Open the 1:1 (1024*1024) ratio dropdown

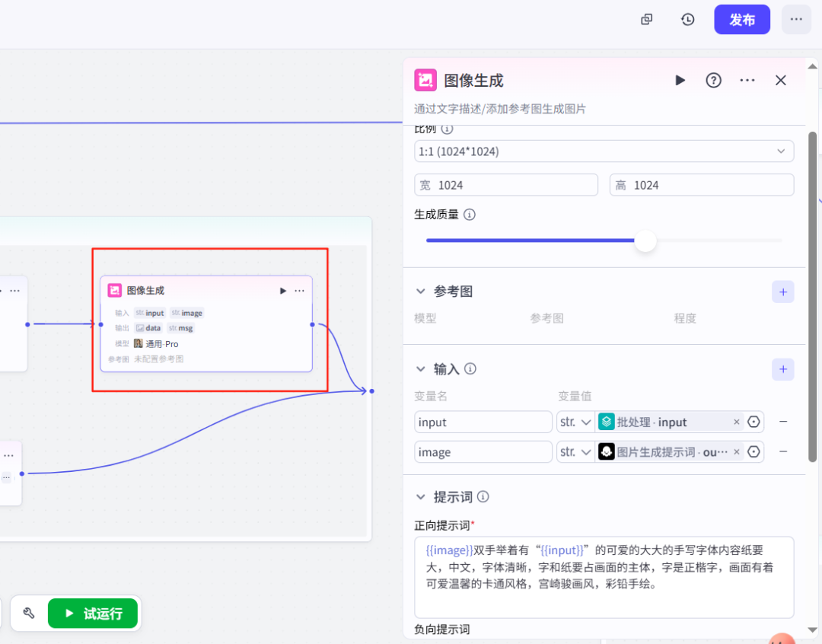(x=604, y=151)
